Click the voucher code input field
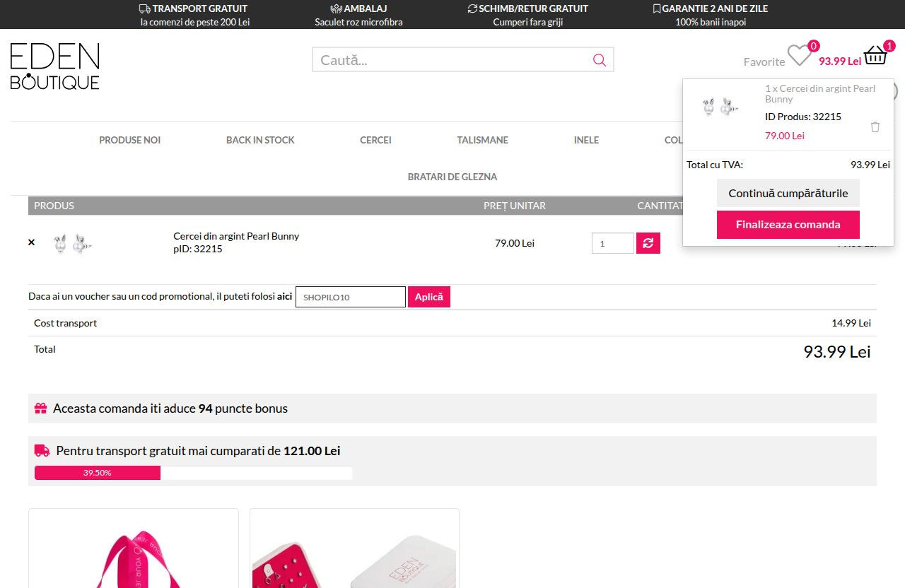Screen dimensions: 905x588 point(351,297)
